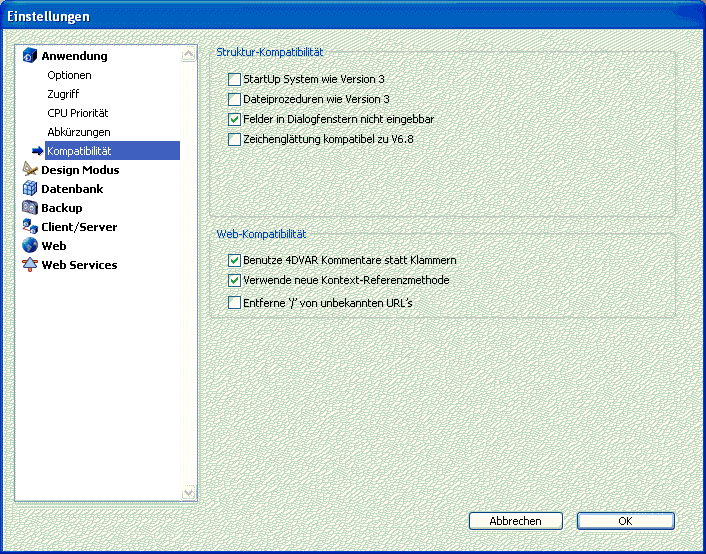Enable StartUp System wie Version 3

[235, 79]
